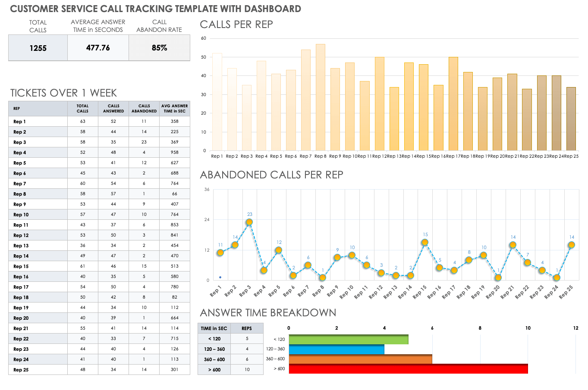Select the Avg Answer Time in Sec header
588x390 pixels.
tap(174, 108)
